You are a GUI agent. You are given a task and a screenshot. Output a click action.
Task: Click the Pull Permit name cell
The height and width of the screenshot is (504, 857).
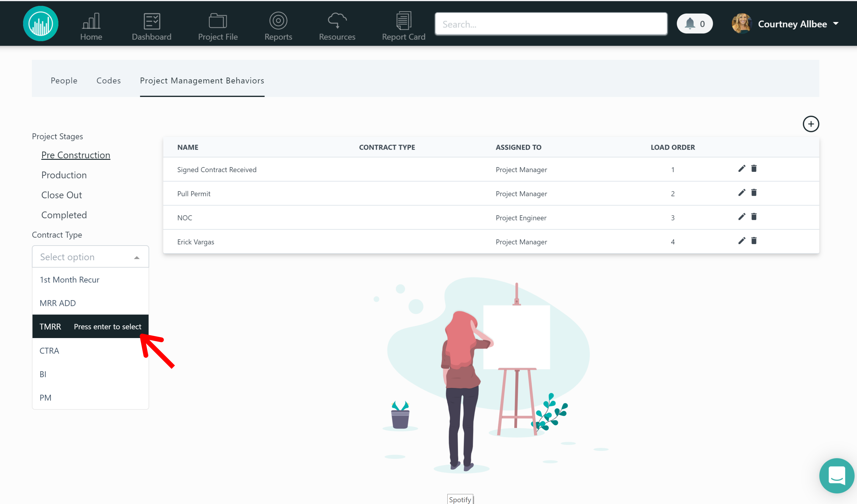(x=194, y=194)
